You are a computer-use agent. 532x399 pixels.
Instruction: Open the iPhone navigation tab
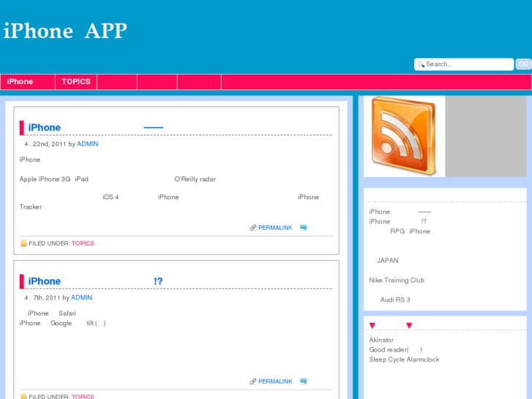(28, 82)
